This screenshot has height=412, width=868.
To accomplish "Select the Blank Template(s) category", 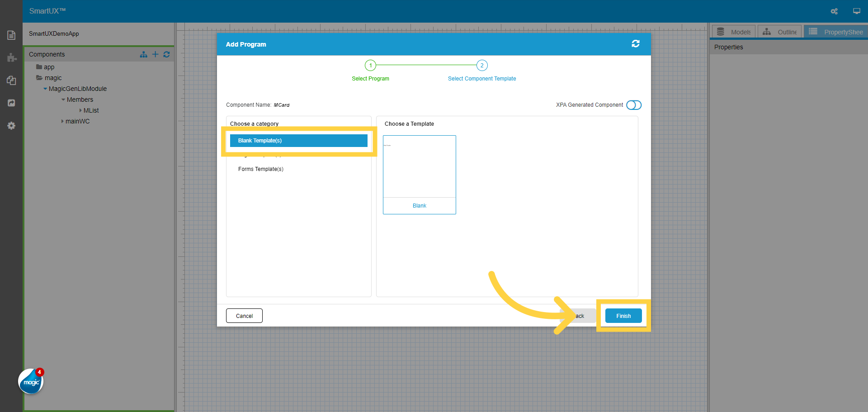I will [x=298, y=141].
